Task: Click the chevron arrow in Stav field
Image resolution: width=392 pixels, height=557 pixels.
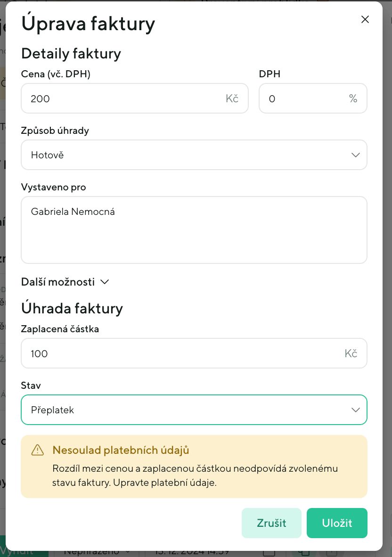Action: tap(356, 410)
